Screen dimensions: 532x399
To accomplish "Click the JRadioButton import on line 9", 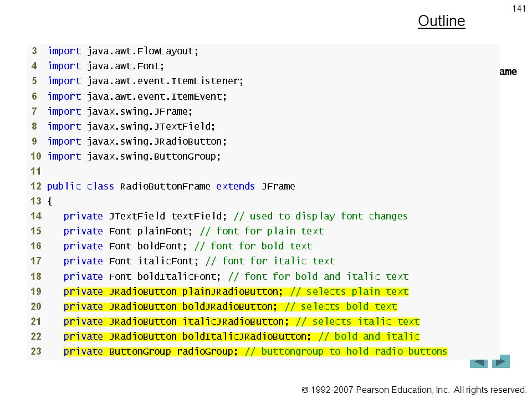I will click(137, 141).
